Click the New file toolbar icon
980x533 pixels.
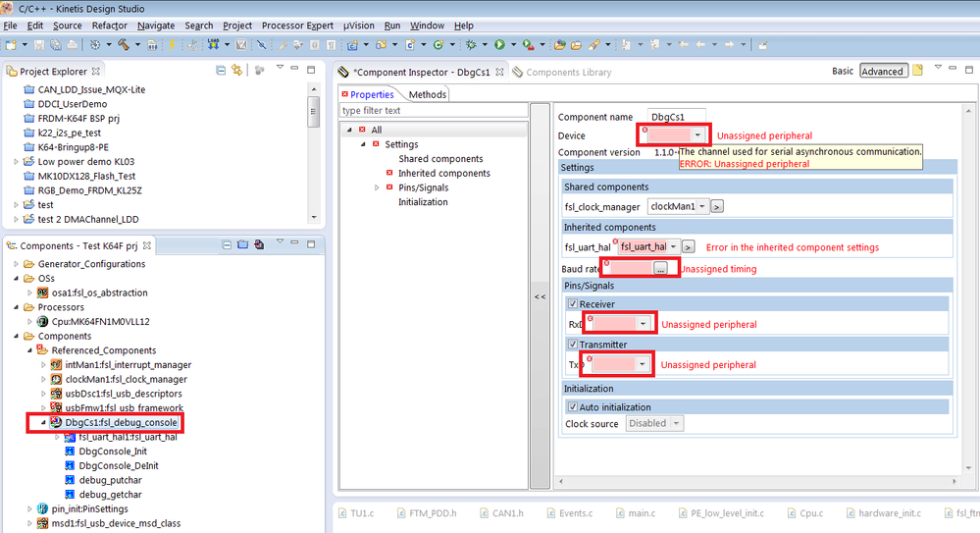(11, 45)
